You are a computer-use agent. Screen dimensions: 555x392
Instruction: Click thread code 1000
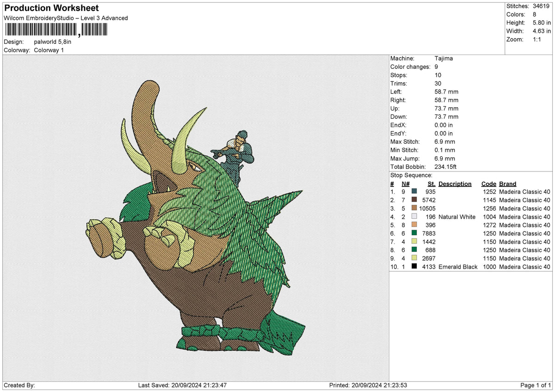click(x=489, y=267)
